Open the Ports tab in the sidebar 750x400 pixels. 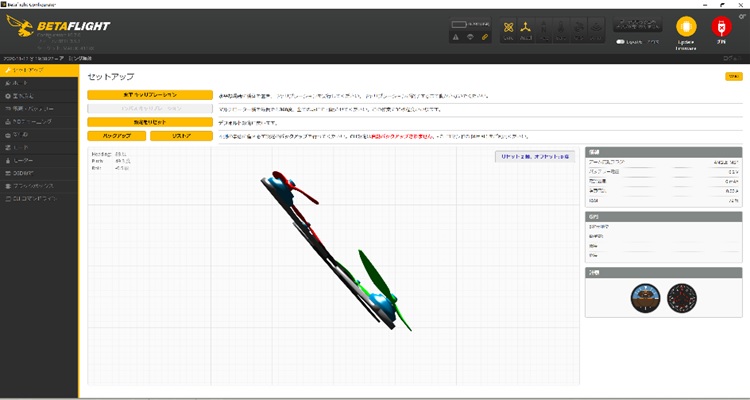39,83
